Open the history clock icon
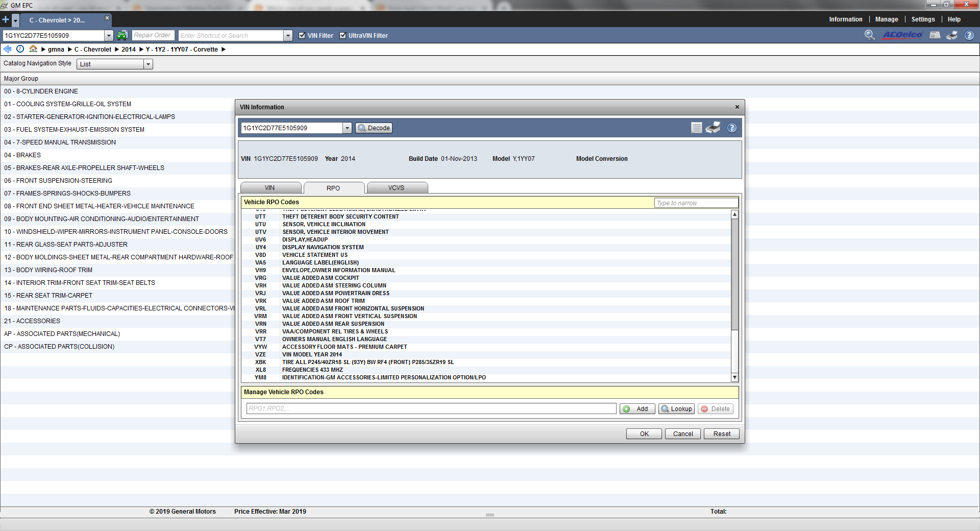 click(20, 49)
